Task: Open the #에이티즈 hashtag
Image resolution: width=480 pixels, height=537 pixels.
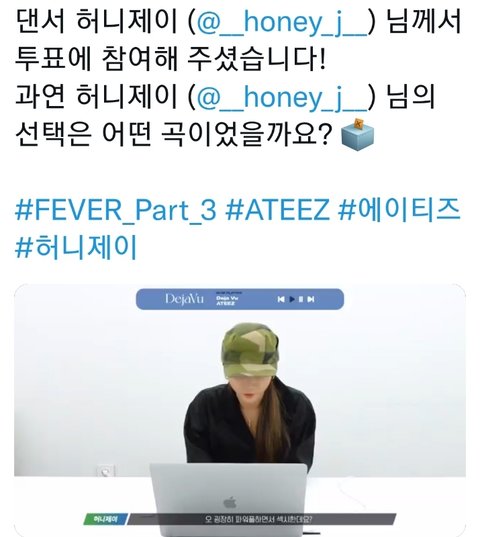Action: click(x=399, y=209)
